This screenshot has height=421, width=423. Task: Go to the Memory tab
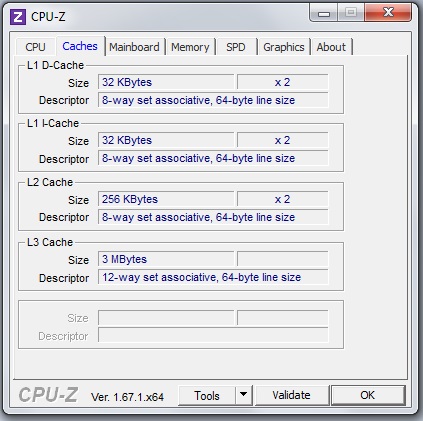point(190,47)
